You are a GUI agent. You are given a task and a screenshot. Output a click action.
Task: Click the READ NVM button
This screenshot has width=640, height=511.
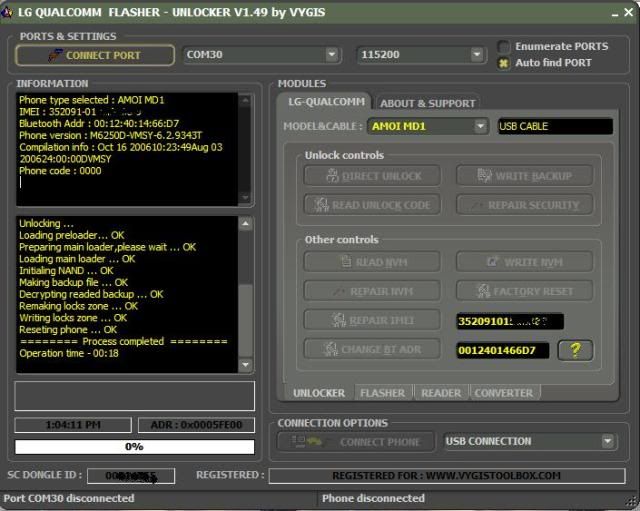372,262
